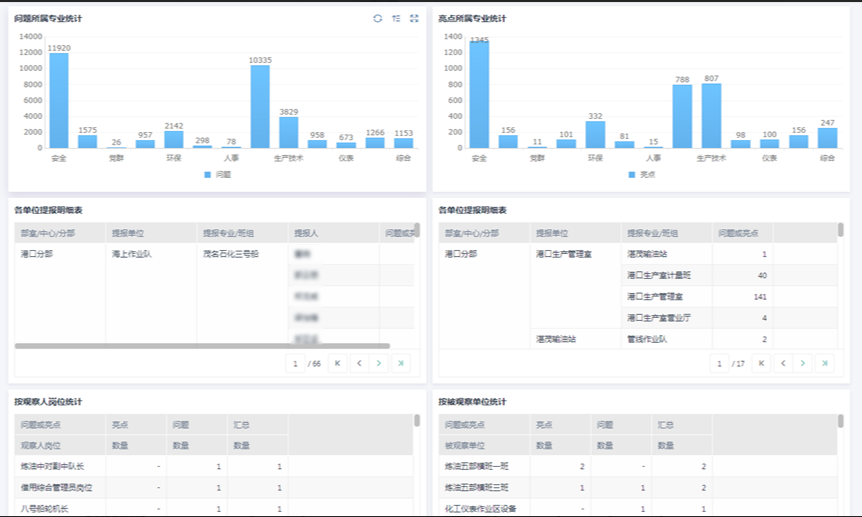This screenshot has width=862, height=517.
Task: Click page number field of right table (of 17)
Action: coord(719,363)
